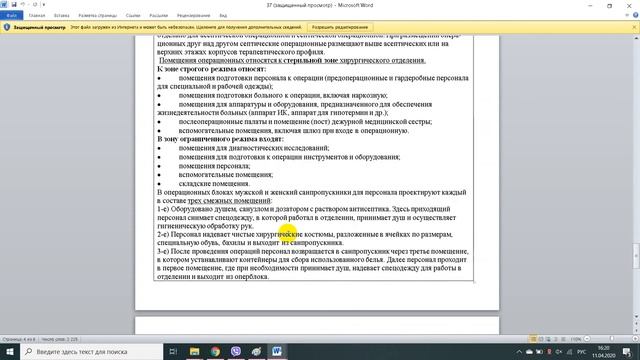Click the volume muted tray icon
The image size is (640, 360).
(x=559, y=352)
